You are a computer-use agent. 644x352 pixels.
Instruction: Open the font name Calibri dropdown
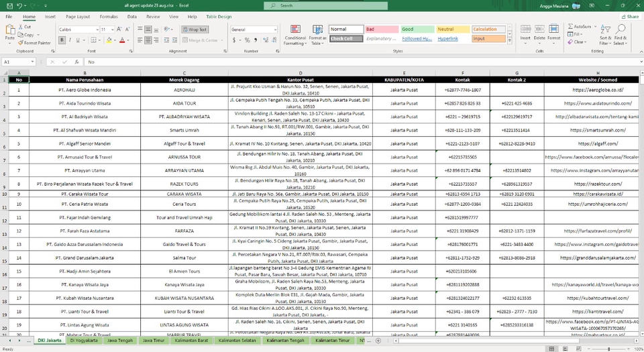tap(97, 30)
